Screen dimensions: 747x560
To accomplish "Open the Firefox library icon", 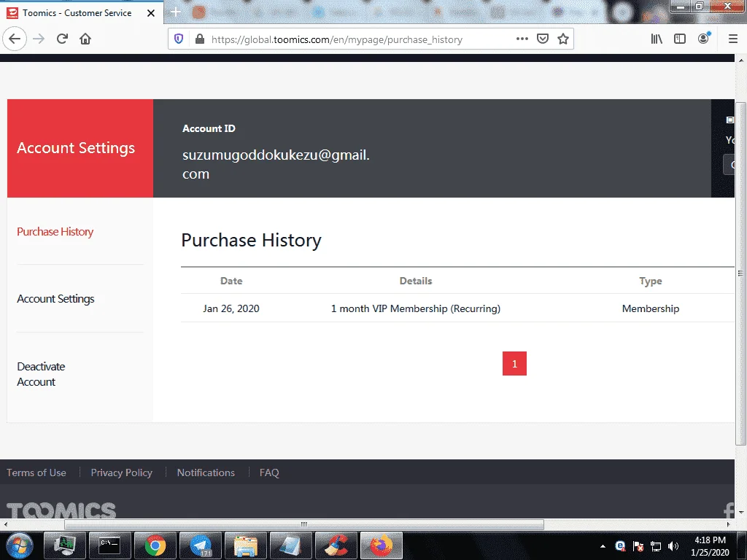I will pos(657,39).
